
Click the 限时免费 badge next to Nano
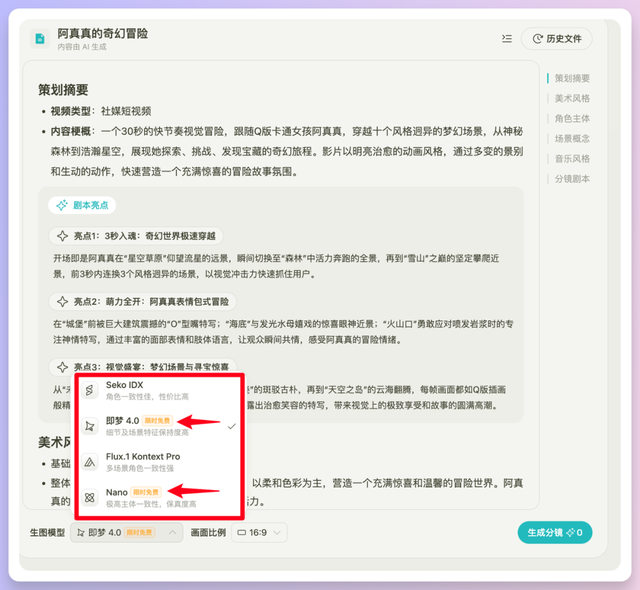pyautogui.click(x=146, y=492)
